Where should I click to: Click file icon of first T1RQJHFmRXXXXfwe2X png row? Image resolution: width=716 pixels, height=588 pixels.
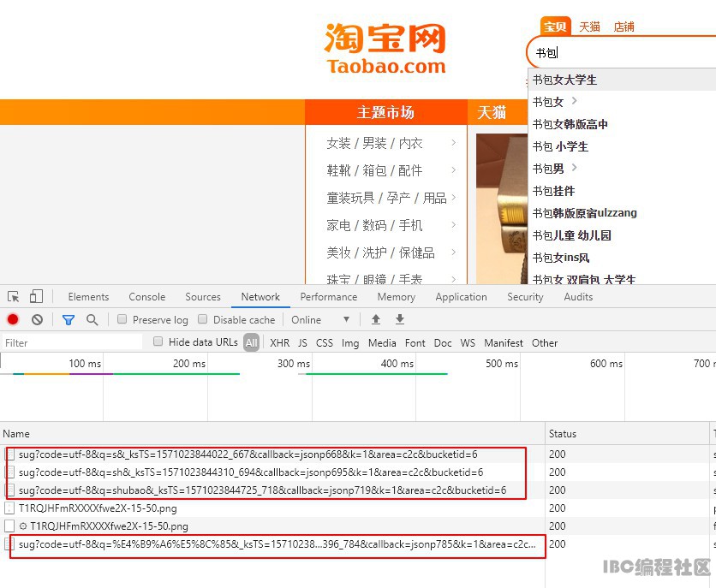pos(9,508)
